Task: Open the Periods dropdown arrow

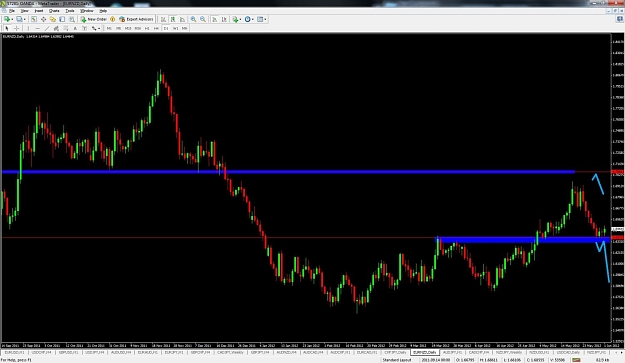Action: pos(253,19)
